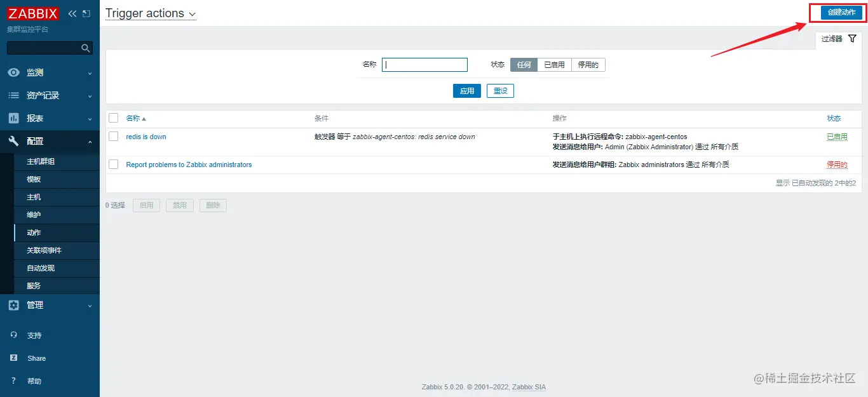Hide sidebar using the resize icon

86,13
